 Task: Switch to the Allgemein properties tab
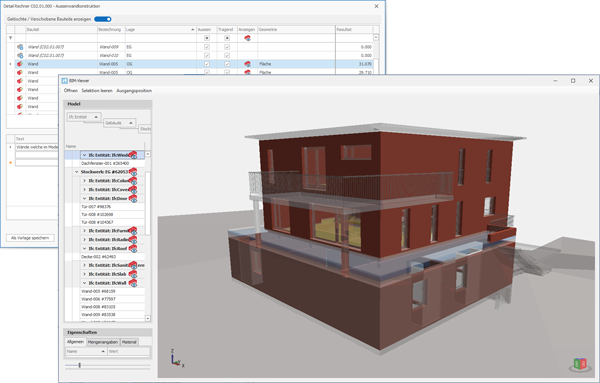tap(75, 342)
